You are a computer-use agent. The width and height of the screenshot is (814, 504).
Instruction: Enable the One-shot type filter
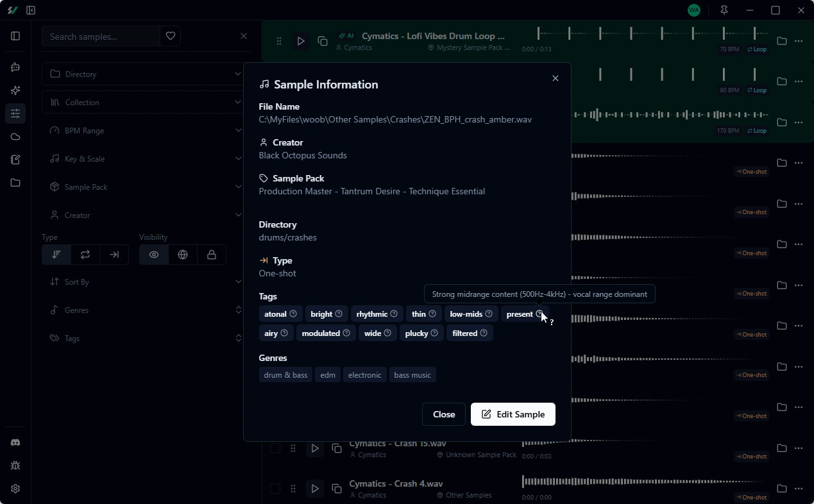(x=114, y=255)
